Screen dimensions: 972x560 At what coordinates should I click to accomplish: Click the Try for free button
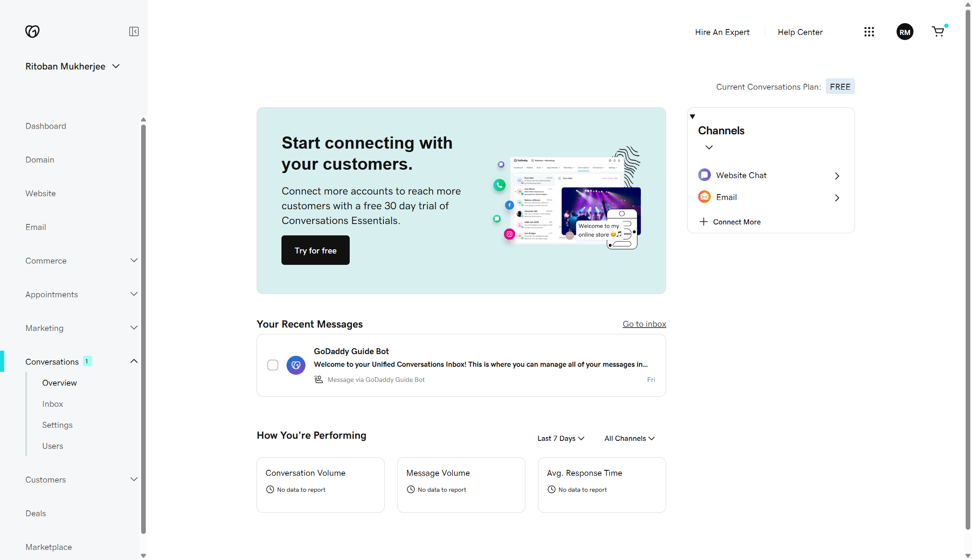[x=315, y=250]
